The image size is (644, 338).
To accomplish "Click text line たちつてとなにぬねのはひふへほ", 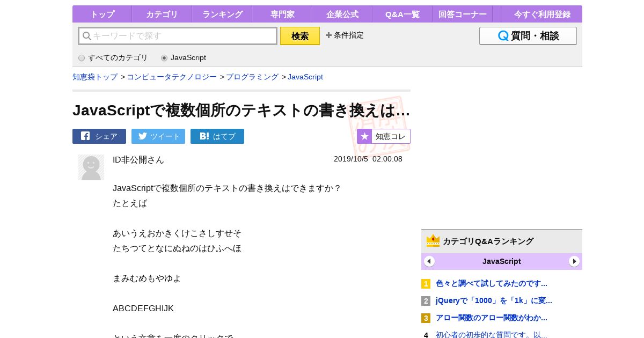I will [177, 248].
